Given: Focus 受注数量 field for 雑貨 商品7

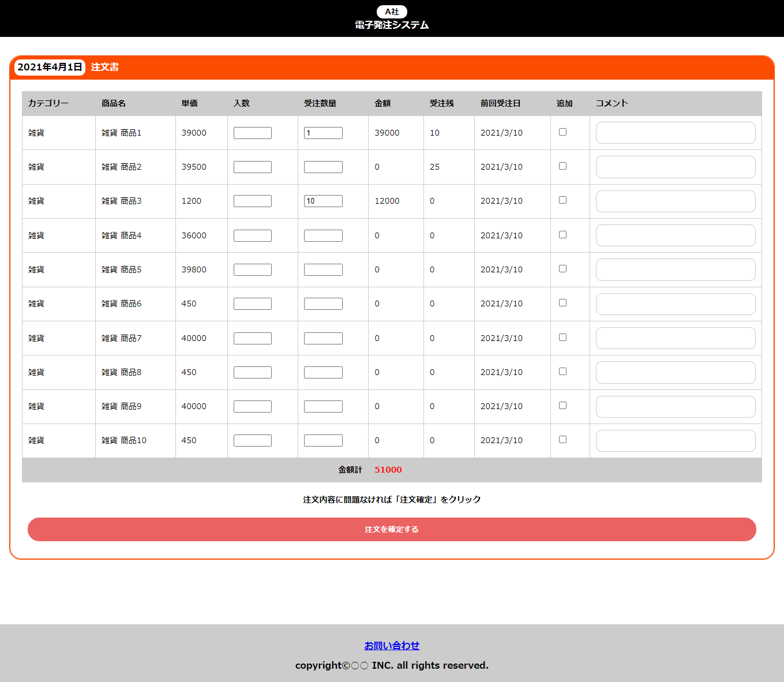Looking at the screenshot, I should pos(323,338).
